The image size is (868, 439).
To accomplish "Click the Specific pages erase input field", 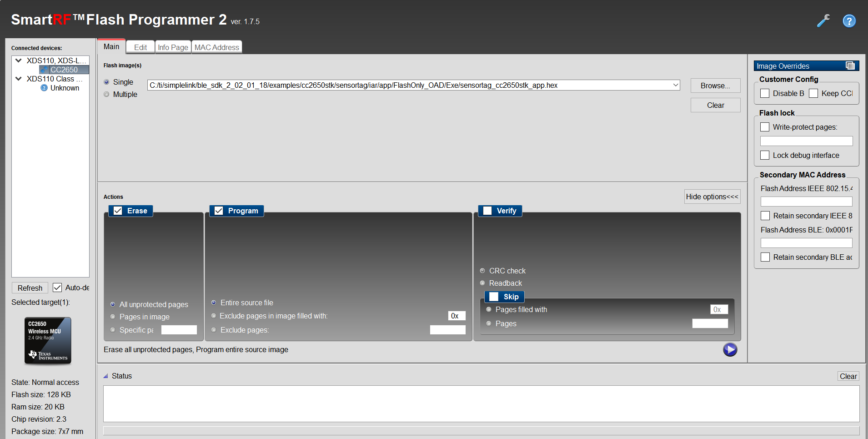I will pyautogui.click(x=179, y=330).
